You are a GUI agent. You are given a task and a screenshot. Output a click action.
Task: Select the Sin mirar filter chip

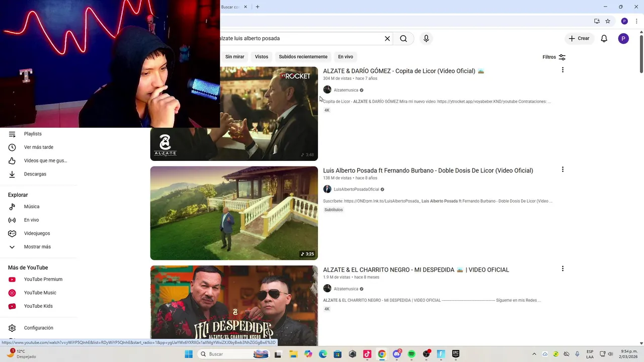[x=234, y=57]
